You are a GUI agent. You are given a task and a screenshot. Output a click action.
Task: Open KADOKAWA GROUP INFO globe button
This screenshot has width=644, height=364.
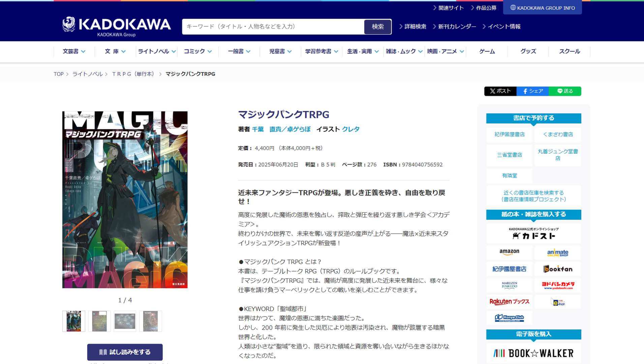(542, 8)
